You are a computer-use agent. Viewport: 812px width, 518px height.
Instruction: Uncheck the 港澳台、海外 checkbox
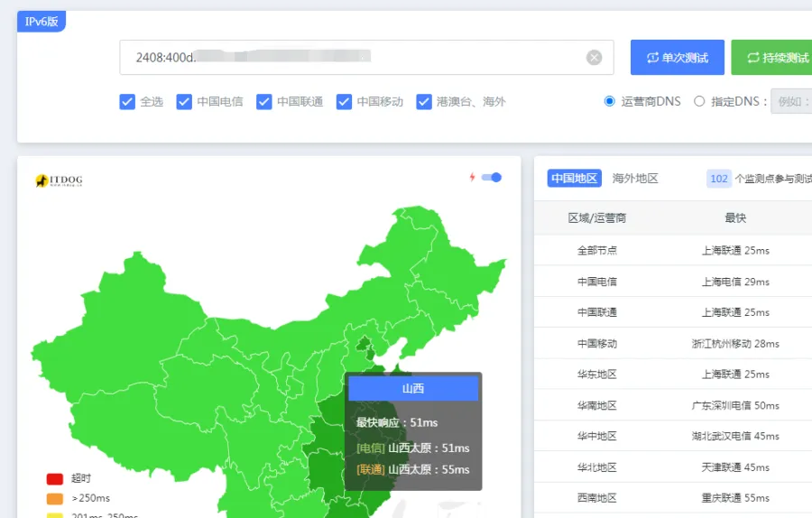(x=424, y=102)
